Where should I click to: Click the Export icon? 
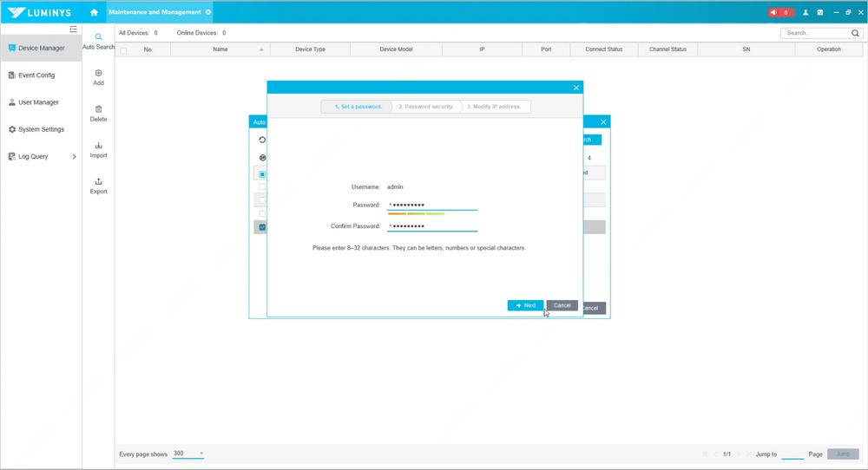[98, 182]
